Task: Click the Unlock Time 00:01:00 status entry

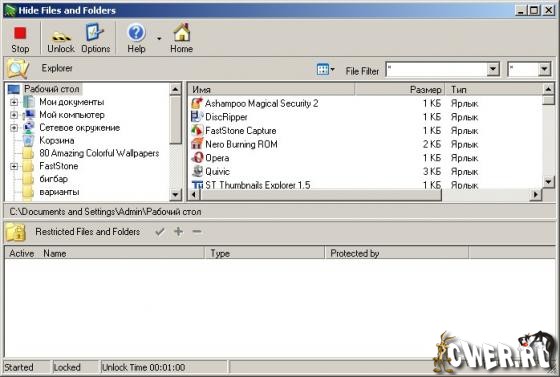Action: (x=164, y=367)
